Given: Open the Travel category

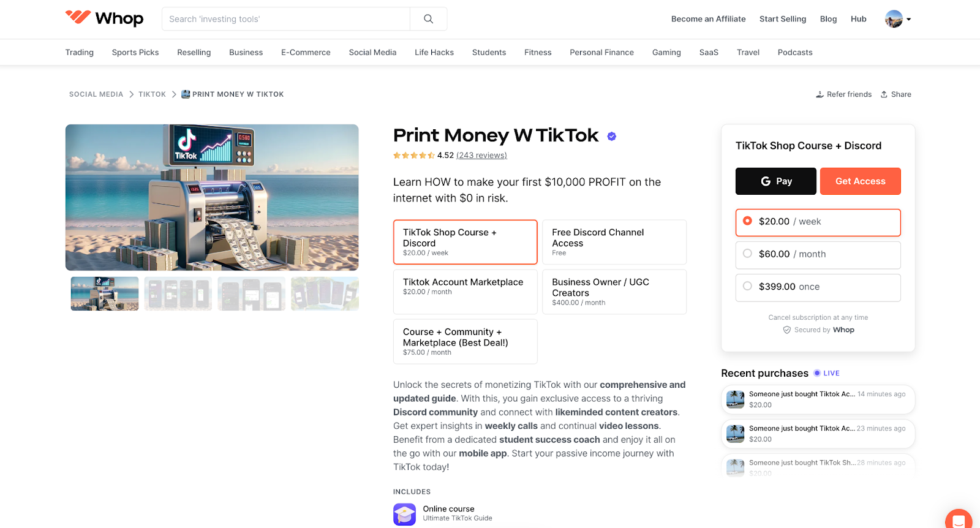Looking at the screenshot, I should (748, 53).
